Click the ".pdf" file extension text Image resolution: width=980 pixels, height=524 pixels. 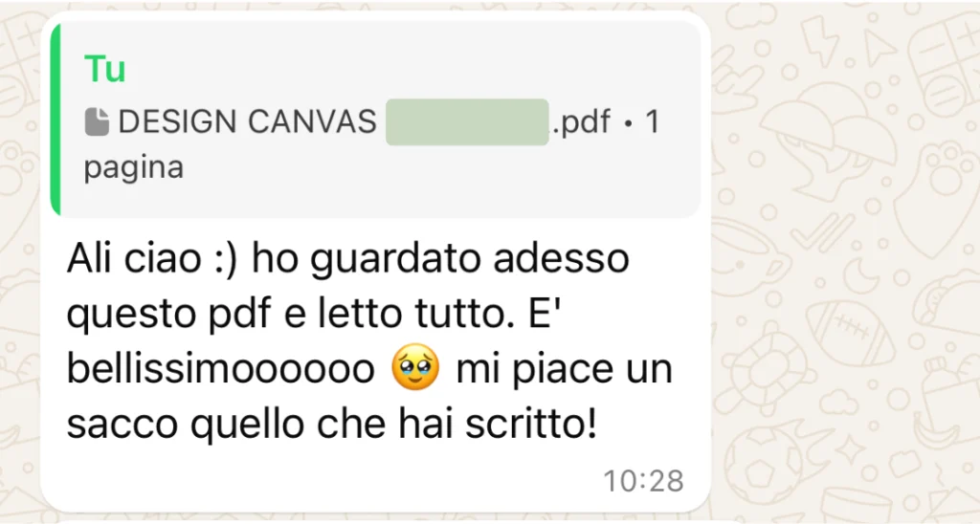(x=580, y=121)
